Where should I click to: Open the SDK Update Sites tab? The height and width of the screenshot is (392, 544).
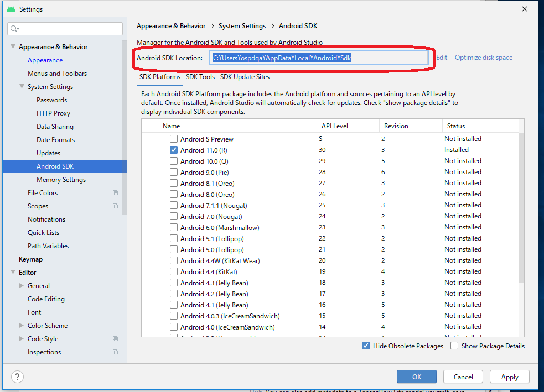(245, 77)
